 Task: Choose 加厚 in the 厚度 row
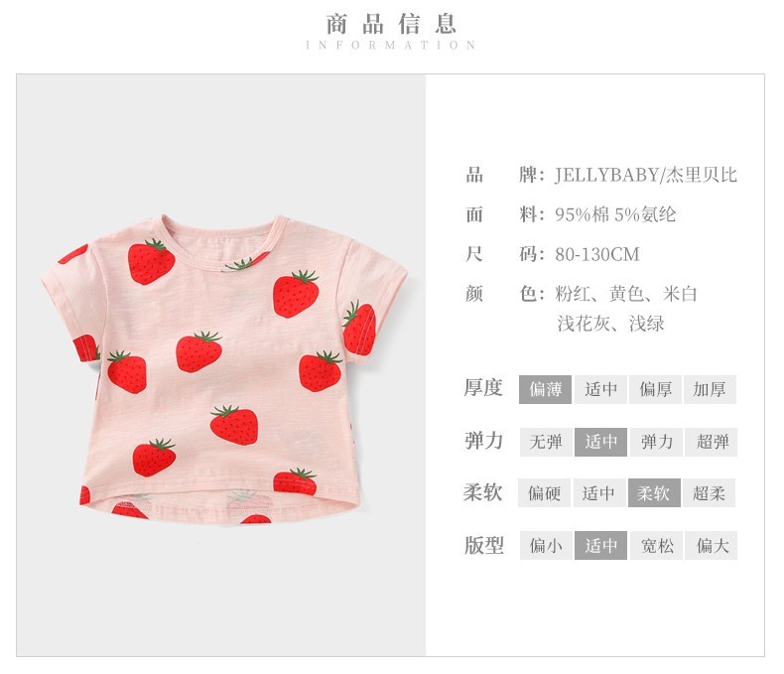click(710, 389)
